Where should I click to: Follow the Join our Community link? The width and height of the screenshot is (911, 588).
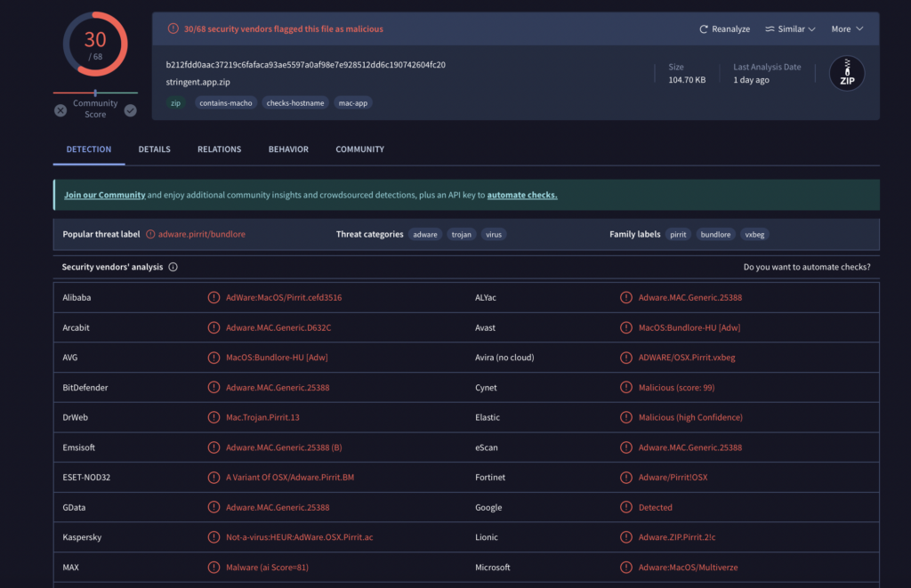click(x=105, y=195)
